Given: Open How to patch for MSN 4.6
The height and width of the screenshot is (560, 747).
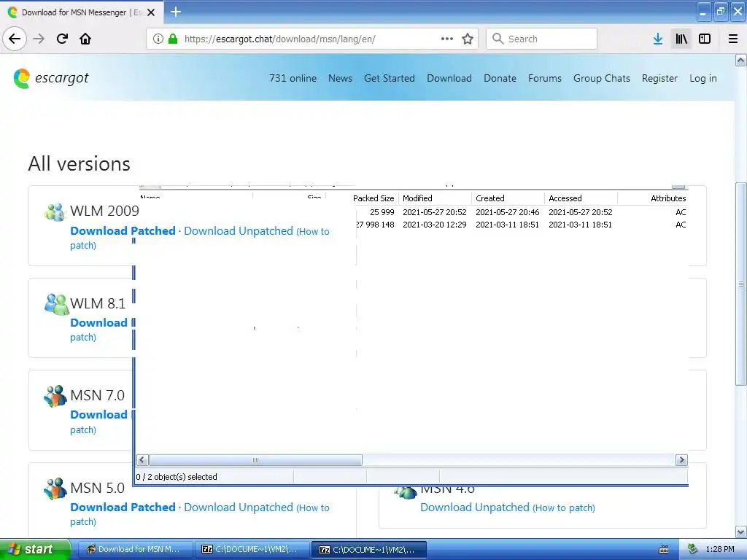Looking at the screenshot, I should 564,508.
